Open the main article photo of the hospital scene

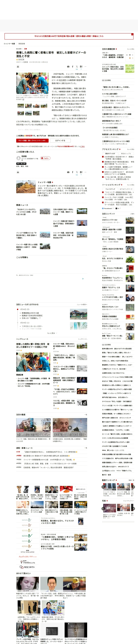coord(32,83)
